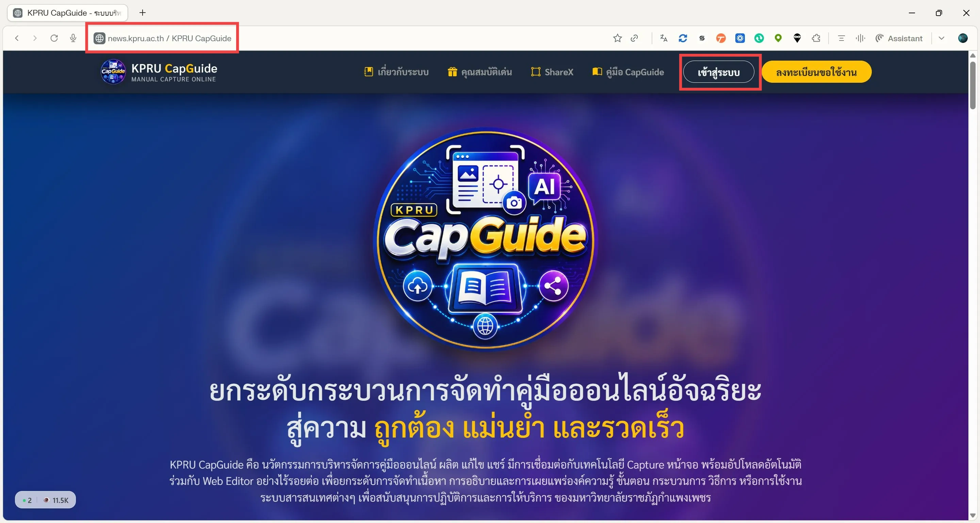Copy page link using the chain icon
The height and width of the screenshot is (523, 980).
[634, 38]
